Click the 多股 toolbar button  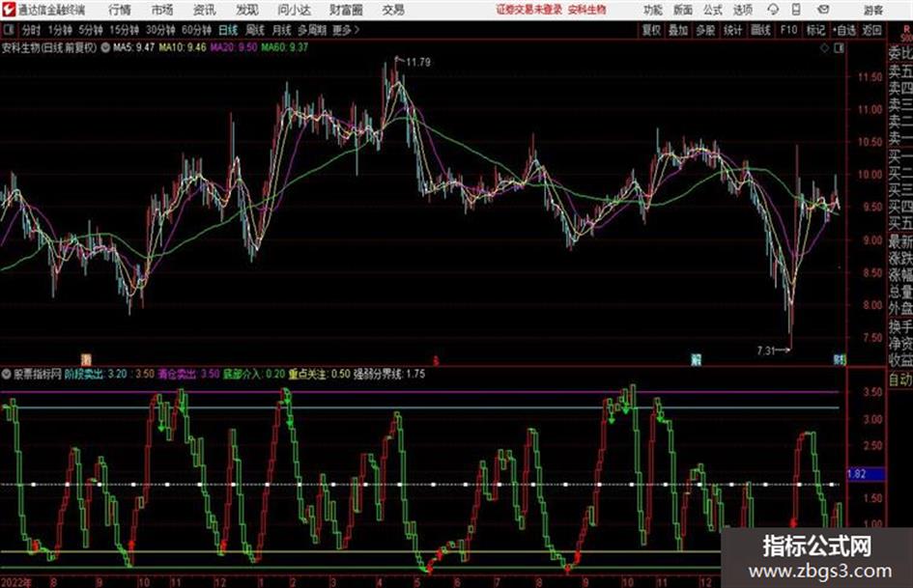click(705, 30)
